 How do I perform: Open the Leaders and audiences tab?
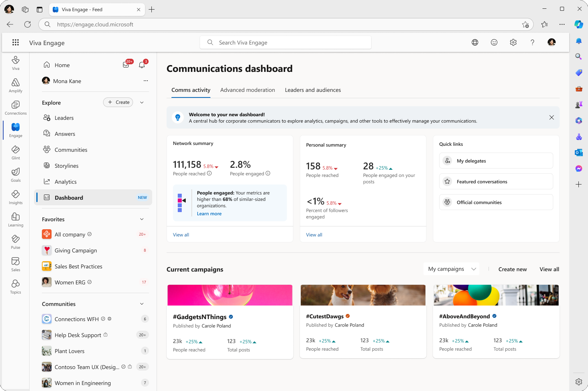[313, 90]
